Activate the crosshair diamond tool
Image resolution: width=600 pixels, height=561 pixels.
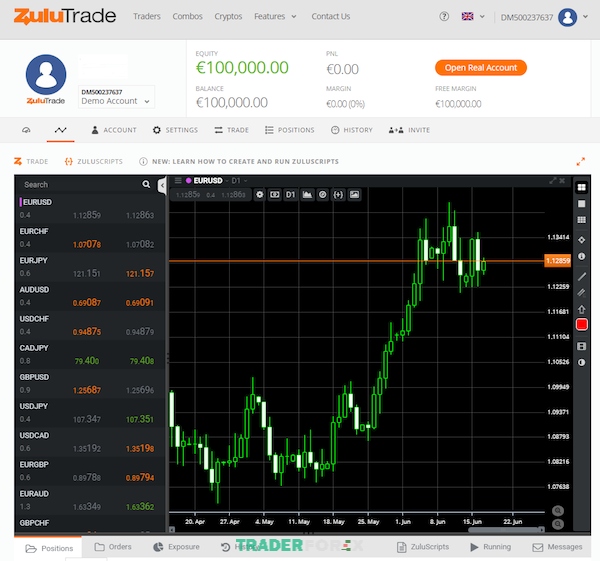click(581, 240)
